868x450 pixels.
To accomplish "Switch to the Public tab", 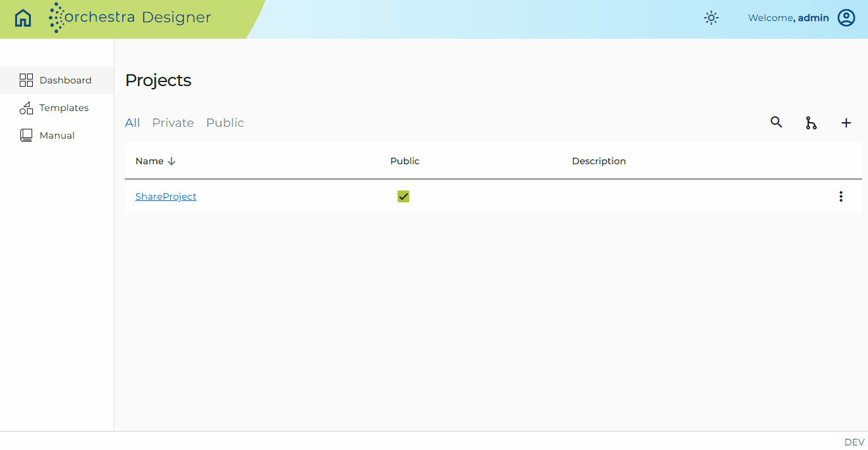I will pyautogui.click(x=225, y=123).
